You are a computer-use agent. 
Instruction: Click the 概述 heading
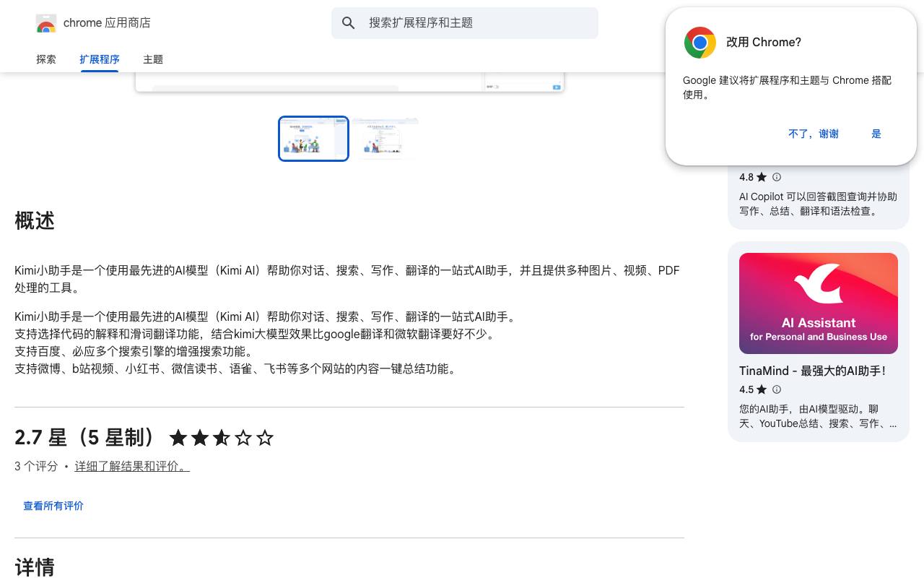[35, 220]
